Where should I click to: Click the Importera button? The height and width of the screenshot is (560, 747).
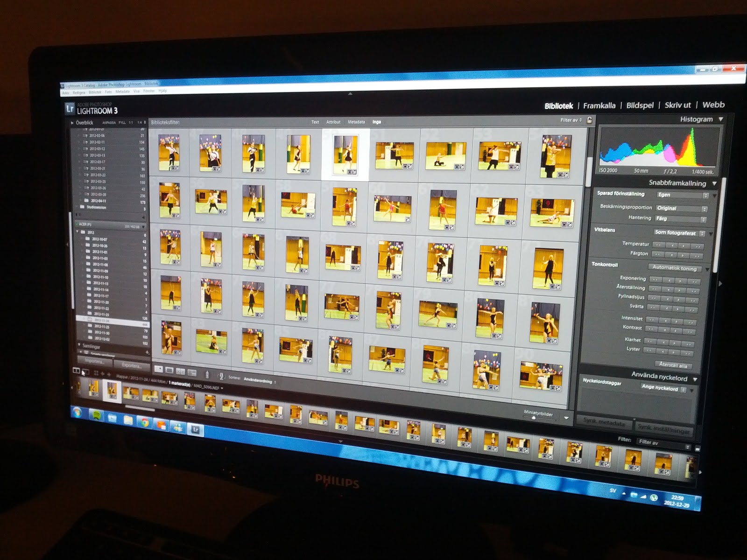[94, 361]
